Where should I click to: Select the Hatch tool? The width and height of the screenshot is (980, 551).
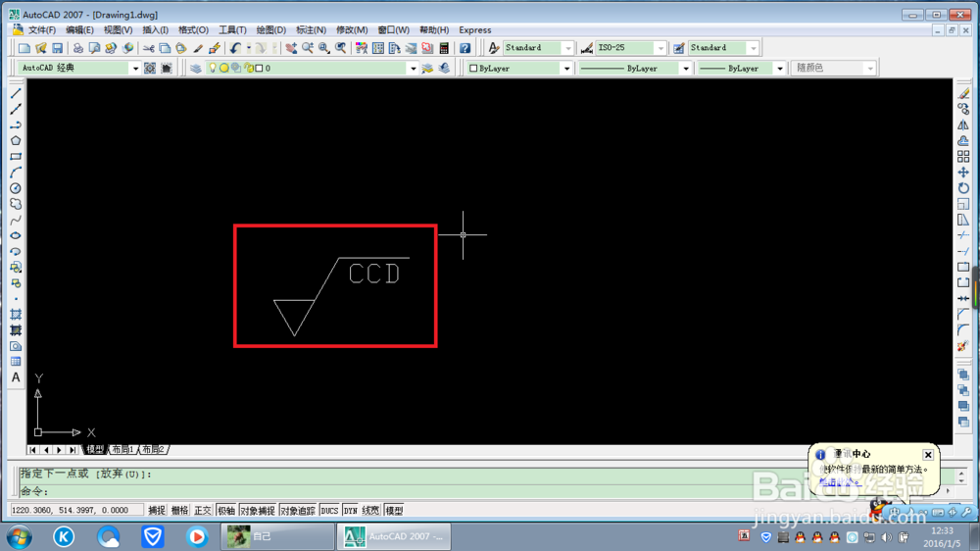coord(16,315)
